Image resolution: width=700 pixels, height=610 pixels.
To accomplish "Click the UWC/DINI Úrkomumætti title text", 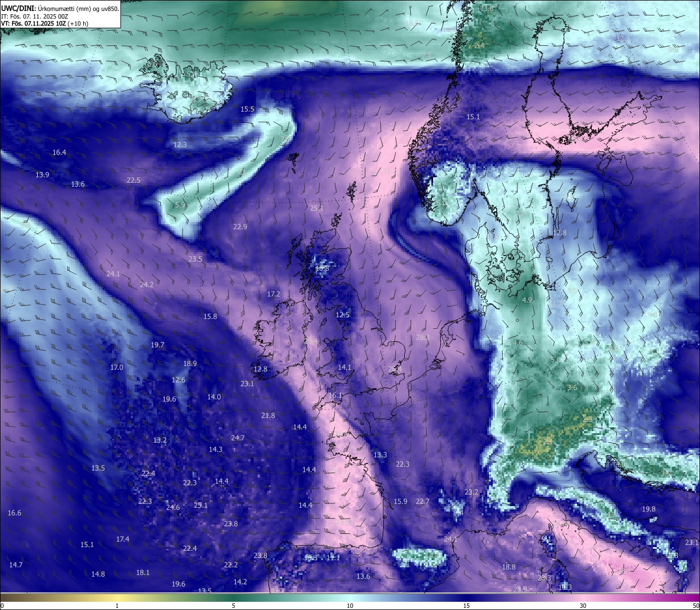I will [x=60, y=9].
